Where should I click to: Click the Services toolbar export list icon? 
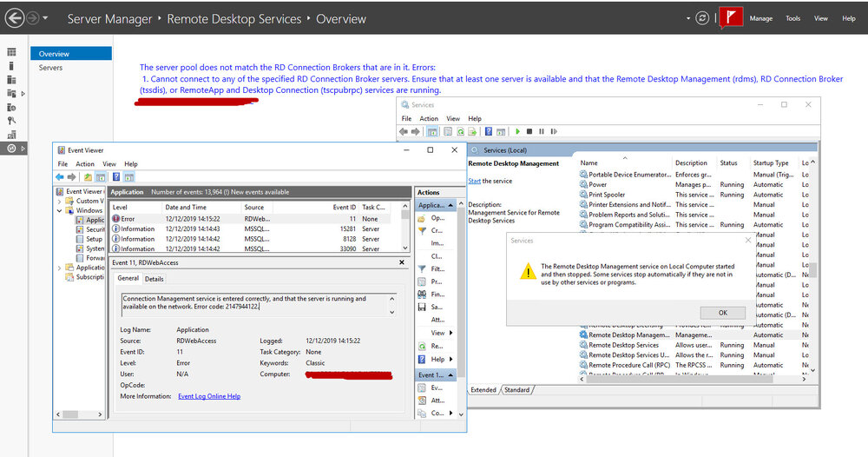pos(472,131)
